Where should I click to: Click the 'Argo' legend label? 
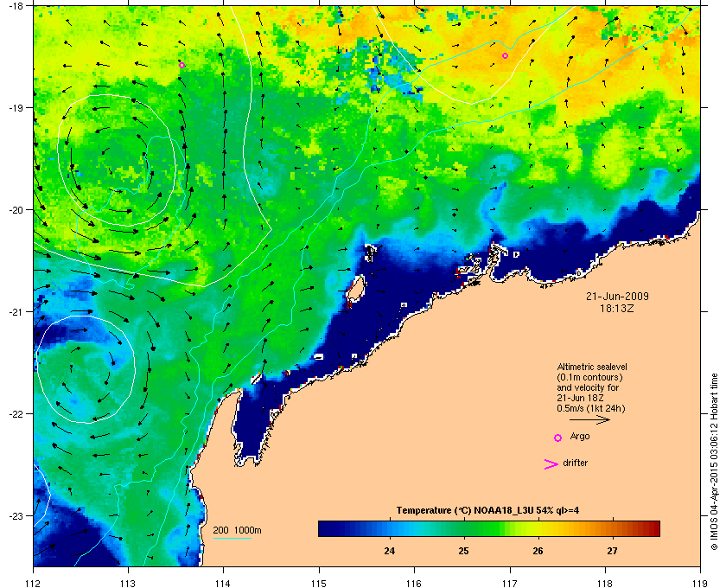(x=580, y=437)
